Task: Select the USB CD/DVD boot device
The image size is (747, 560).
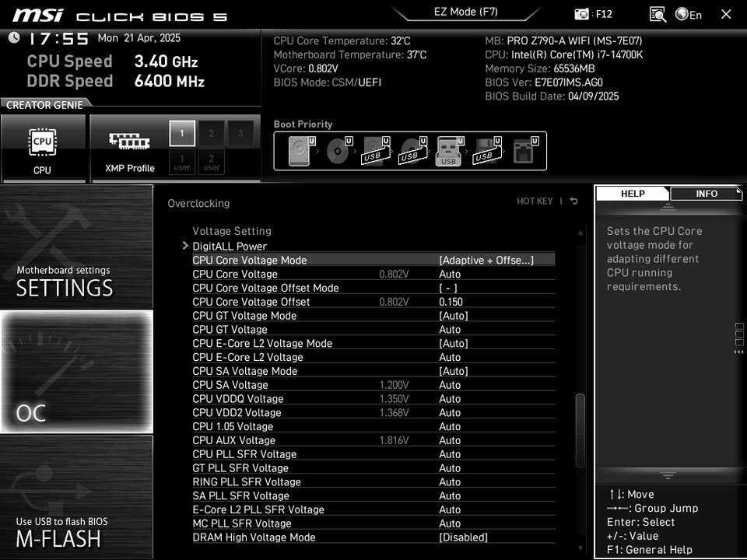Action: [413, 151]
